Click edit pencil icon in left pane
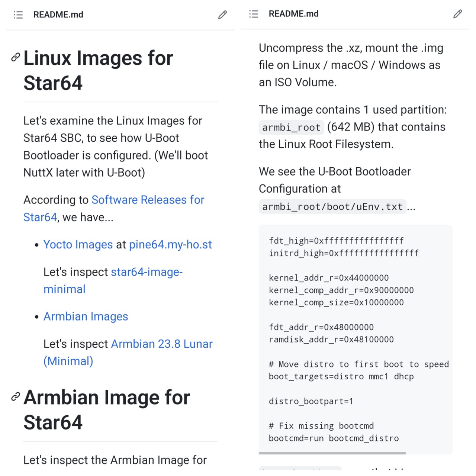The height and width of the screenshot is (476, 476). point(222,15)
